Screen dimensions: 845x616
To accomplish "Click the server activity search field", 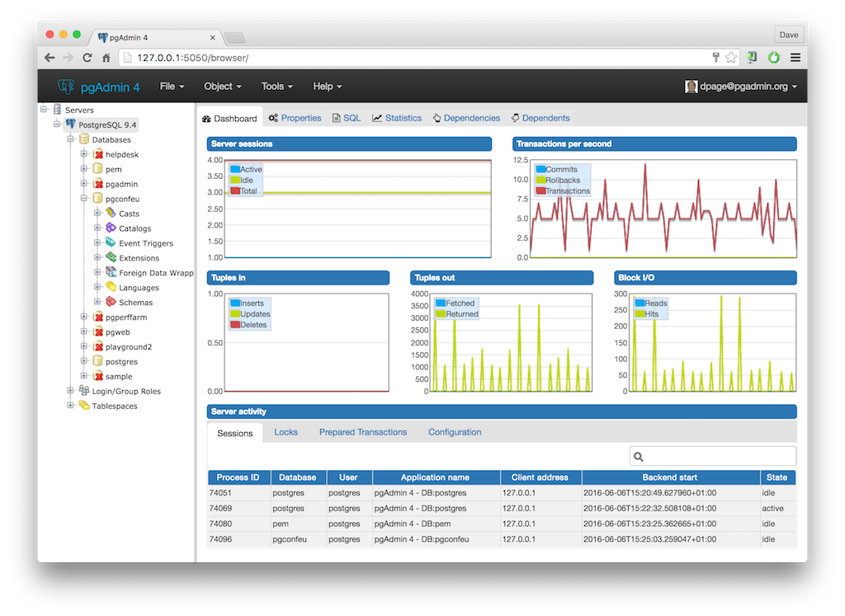I will [712, 456].
